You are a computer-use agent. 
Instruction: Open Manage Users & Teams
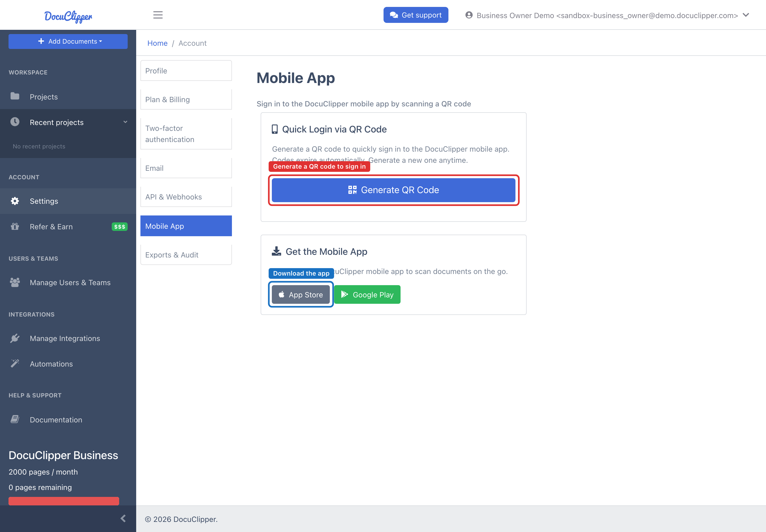[x=68, y=282]
